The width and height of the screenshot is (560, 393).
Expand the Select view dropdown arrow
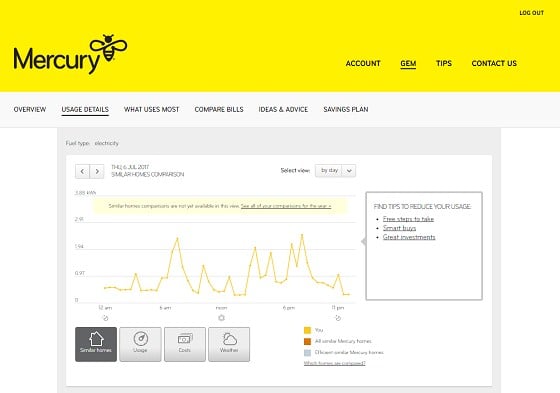[x=349, y=170]
